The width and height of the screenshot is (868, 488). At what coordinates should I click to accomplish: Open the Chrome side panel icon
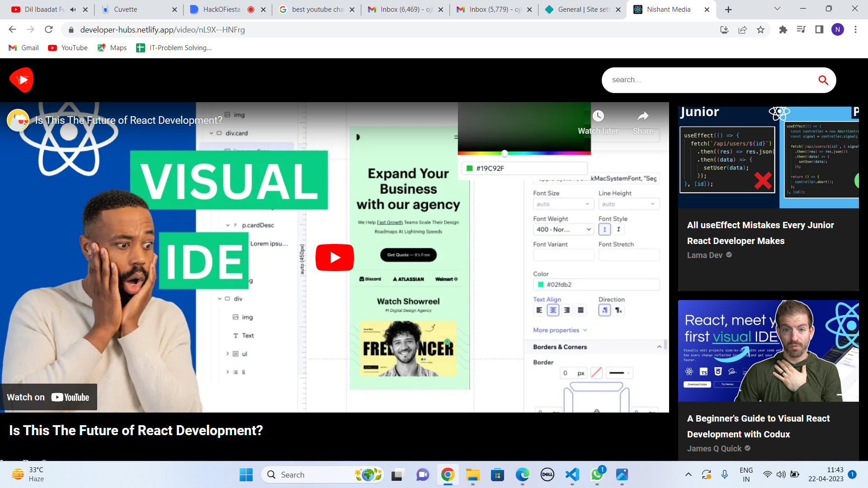(819, 30)
